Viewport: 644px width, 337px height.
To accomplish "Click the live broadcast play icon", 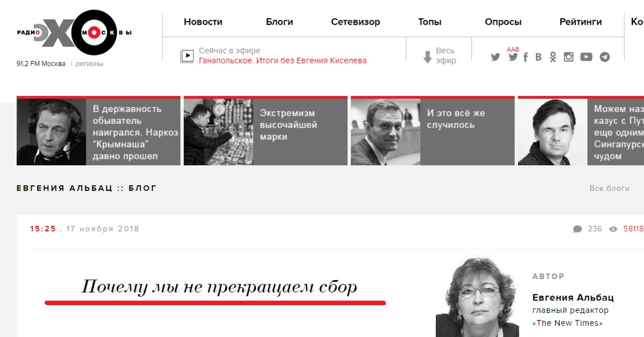I will pyautogui.click(x=187, y=56).
